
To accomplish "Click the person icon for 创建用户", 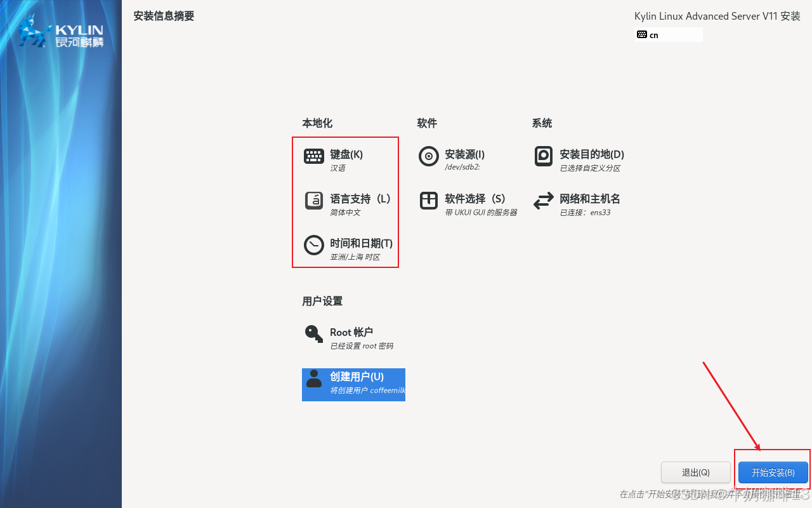I will [314, 378].
